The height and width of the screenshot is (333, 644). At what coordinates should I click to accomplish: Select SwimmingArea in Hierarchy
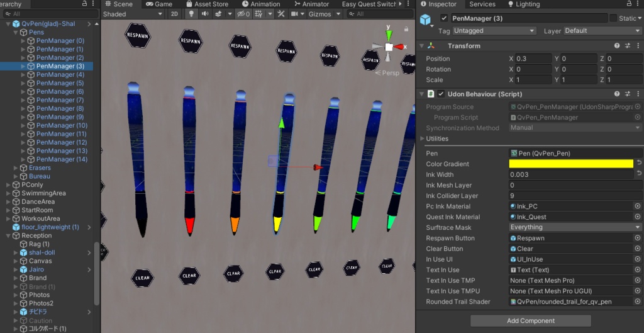click(x=43, y=193)
